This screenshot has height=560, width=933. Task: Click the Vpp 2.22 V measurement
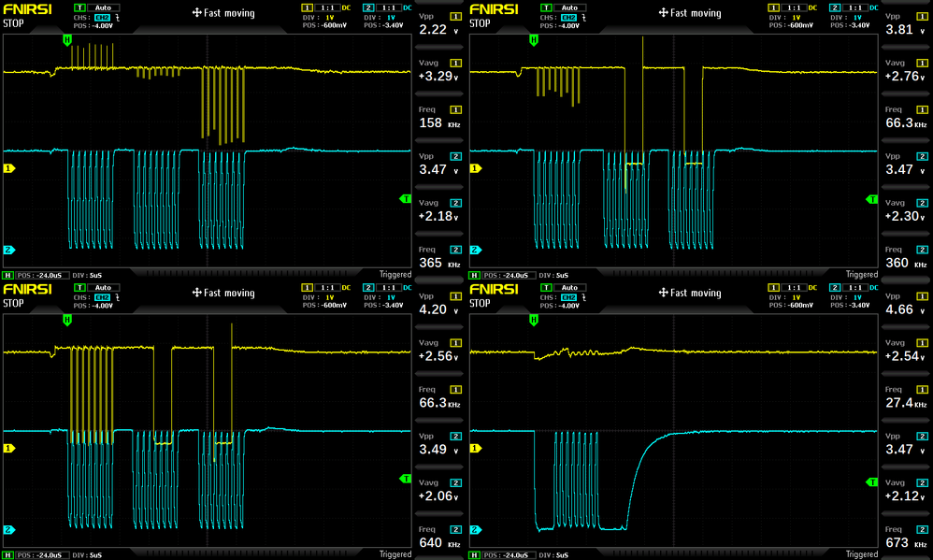click(x=439, y=24)
